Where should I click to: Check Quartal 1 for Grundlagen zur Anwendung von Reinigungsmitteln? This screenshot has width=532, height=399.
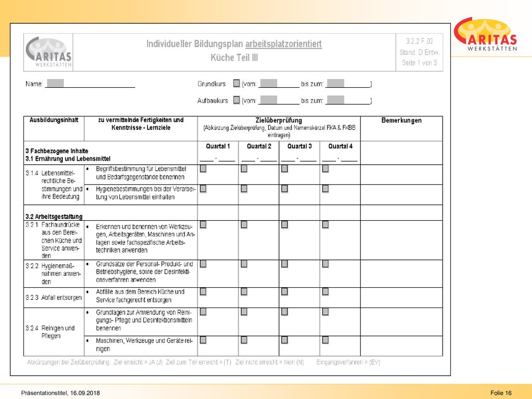pos(203,312)
